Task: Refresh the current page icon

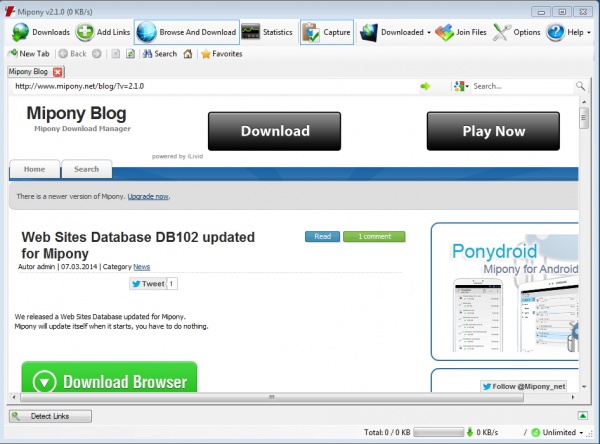Action: pyautogui.click(x=130, y=54)
